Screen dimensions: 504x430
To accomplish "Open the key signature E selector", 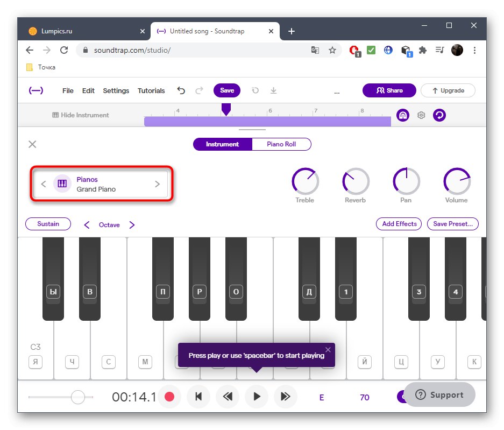I will click(322, 398).
